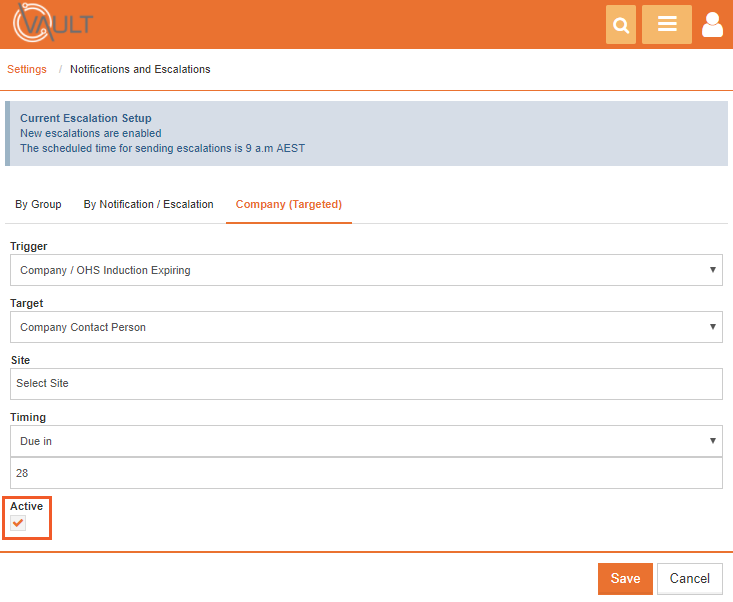Viewport: 733px width, 602px height.
Task: Expand the Timing dropdown arrow
Action: (712, 441)
